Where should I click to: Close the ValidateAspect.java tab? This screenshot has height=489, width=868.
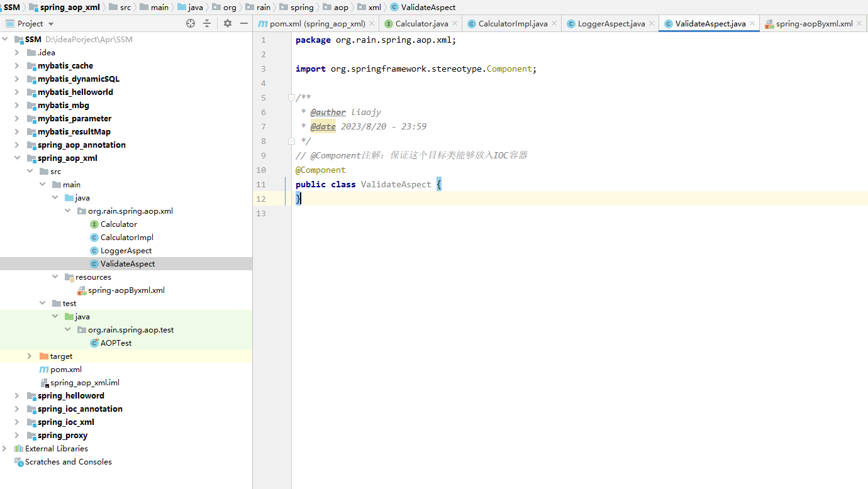[x=752, y=23]
